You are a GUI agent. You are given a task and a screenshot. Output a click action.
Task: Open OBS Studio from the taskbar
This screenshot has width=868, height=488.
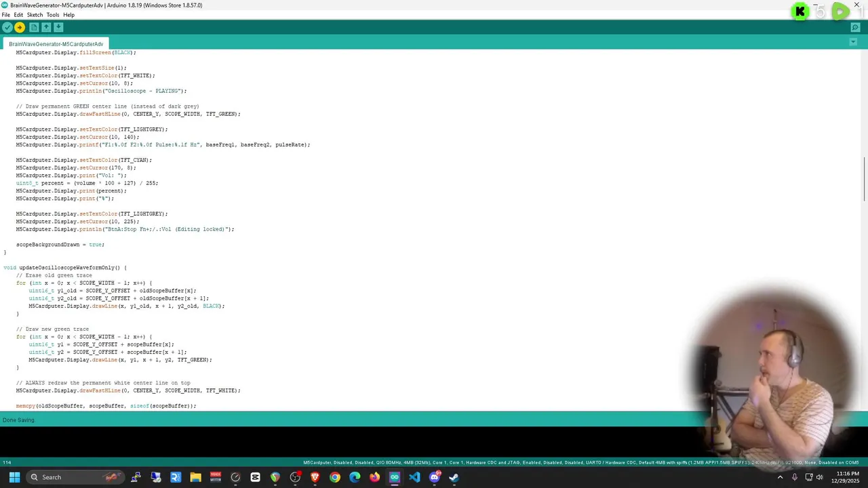(295, 477)
